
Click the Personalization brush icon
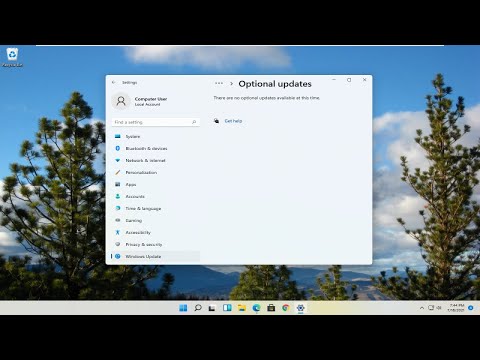pyautogui.click(x=117, y=172)
